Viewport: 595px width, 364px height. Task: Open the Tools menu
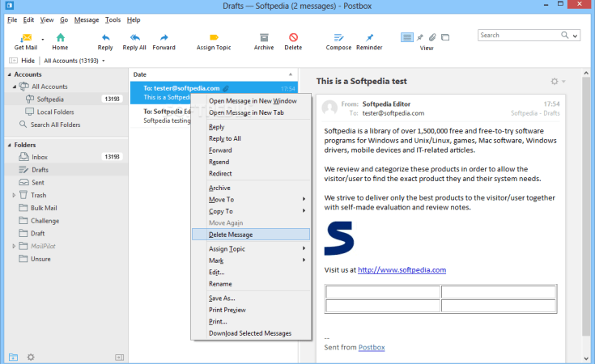coord(113,19)
